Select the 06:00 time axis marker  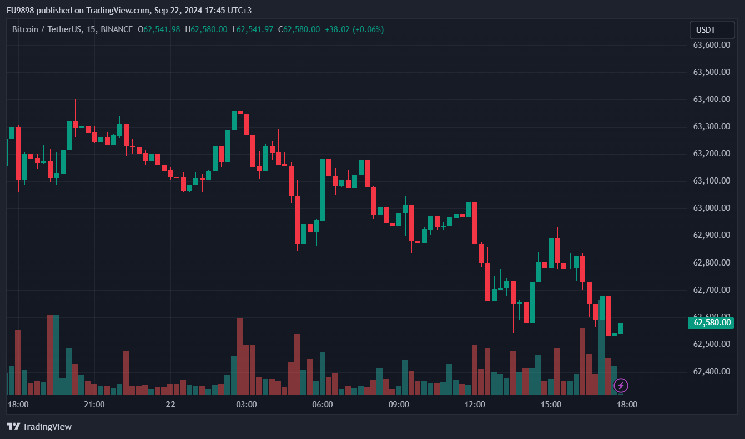tap(322, 404)
